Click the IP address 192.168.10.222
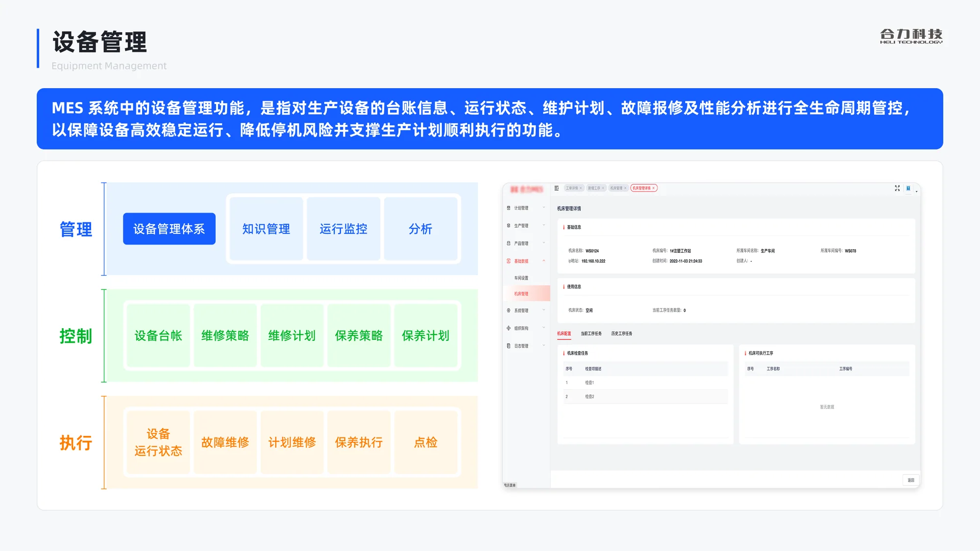Image resolution: width=980 pixels, height=551 pixels. click(593, 261)
